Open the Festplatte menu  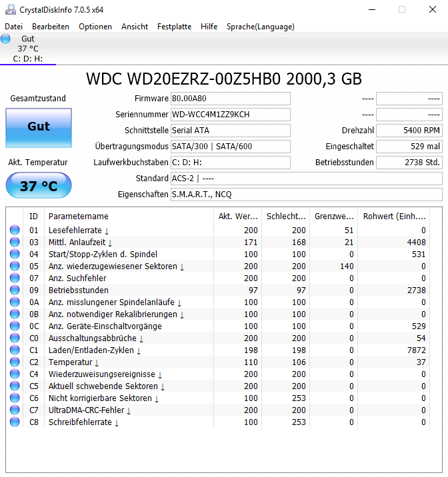[x=174, y=27]
